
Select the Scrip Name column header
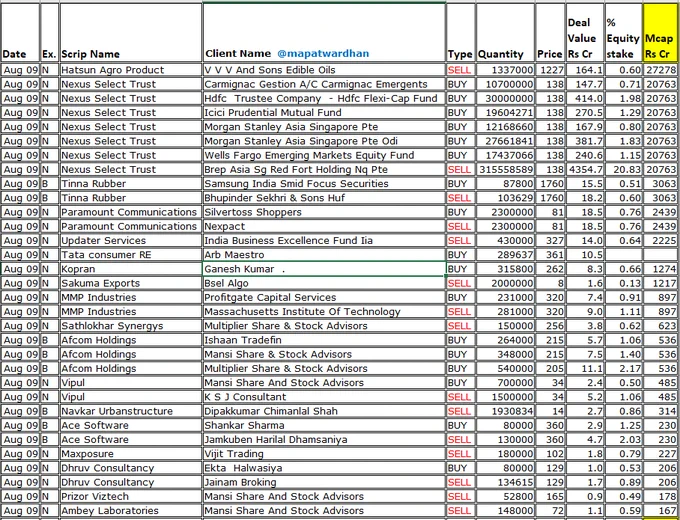pyautogui.click(x=131, y=33)
